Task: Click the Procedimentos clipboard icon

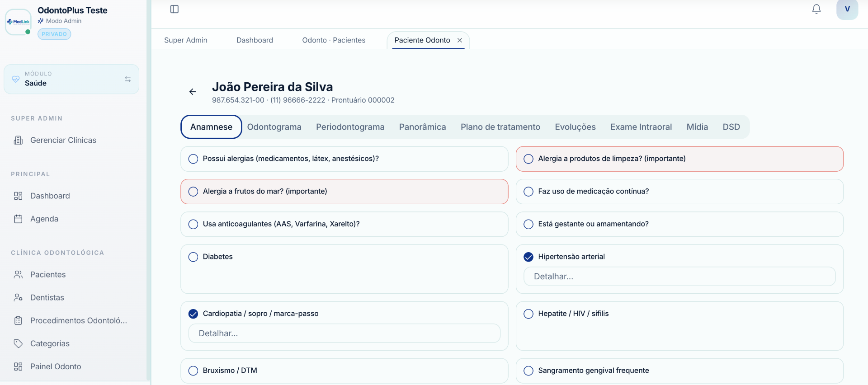Action: (18, 320)
